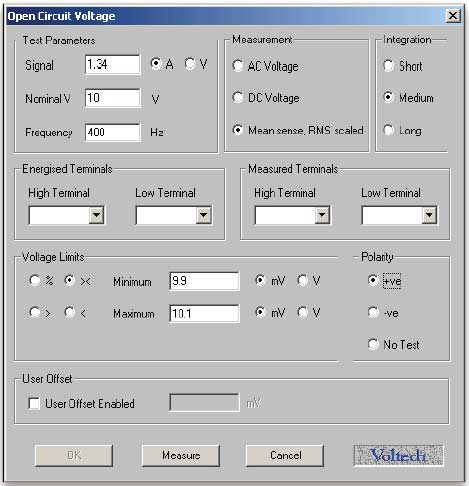469x486 pixels.
Task: Select V unit for Minimum limit
Action: coord(302,280)
